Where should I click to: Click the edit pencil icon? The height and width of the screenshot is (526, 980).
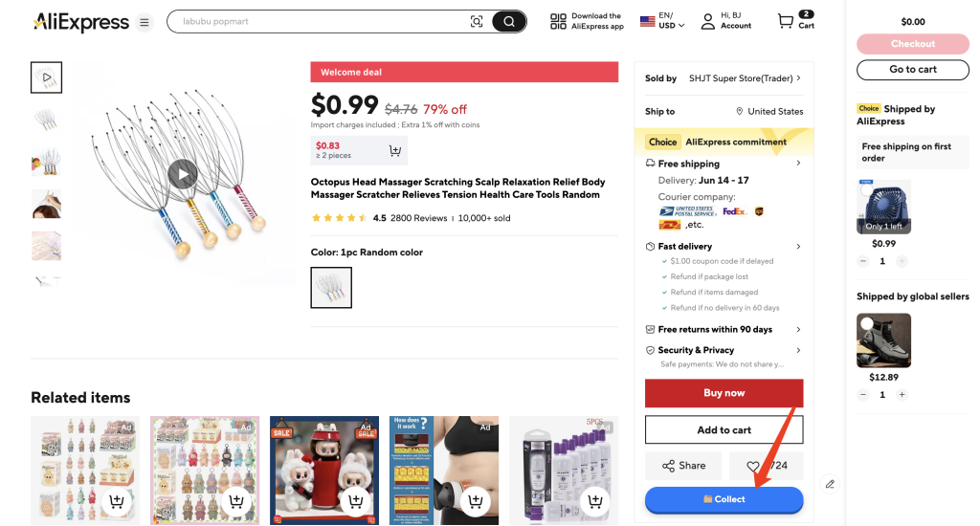pyautogui.click(x=830, y=484)
